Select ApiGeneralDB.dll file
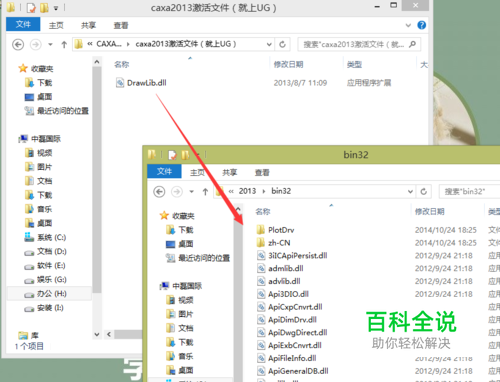The height and width of the screenshot is (382, 500). tap(292, 371)
